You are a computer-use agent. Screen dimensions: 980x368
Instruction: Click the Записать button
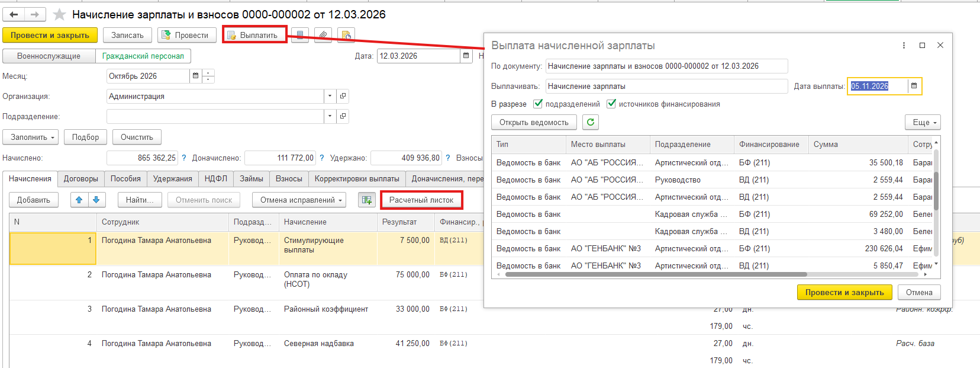127,35
